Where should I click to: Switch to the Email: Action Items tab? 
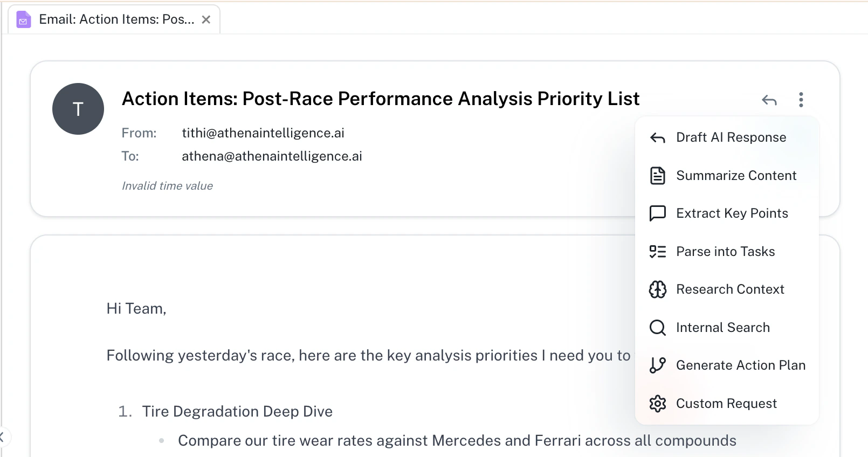coord(116,20)
